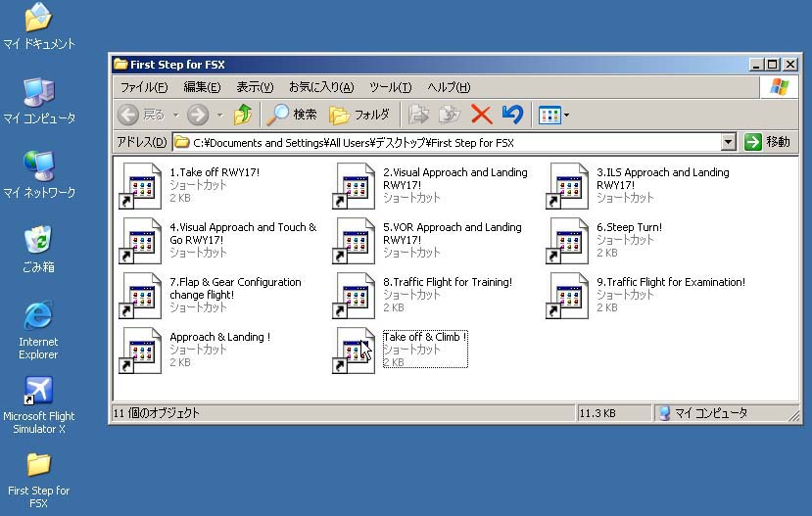
Task: Select the Approach & Landing ! shortcut
Action: pyautogui.click(x=141, y=351)
